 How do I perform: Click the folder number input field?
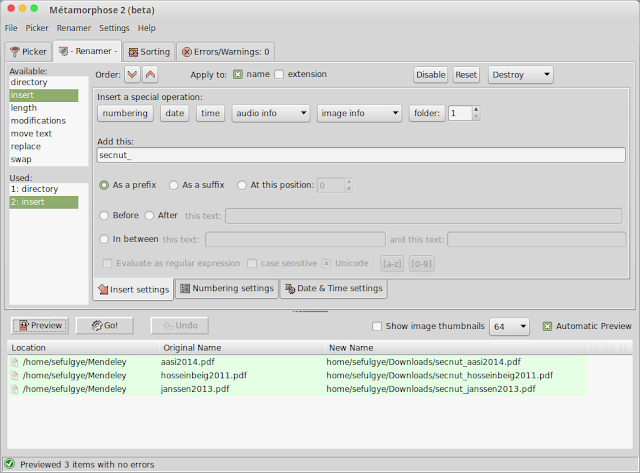click(x=460, y=113)
